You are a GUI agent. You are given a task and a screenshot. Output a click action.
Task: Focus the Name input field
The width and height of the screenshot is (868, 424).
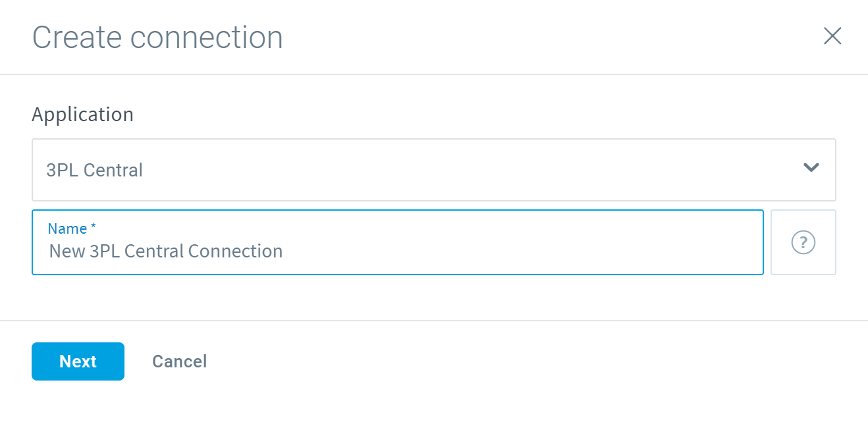(x=398, y=242)
